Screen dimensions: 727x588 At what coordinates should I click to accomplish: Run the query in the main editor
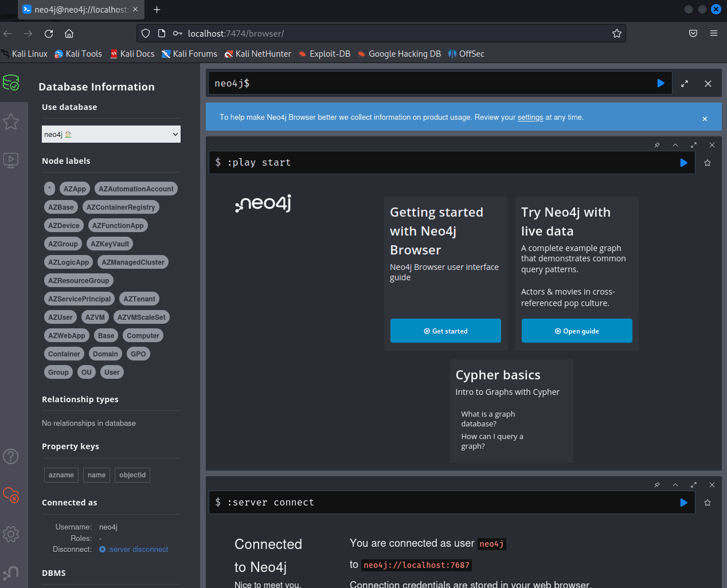point(660,84)
